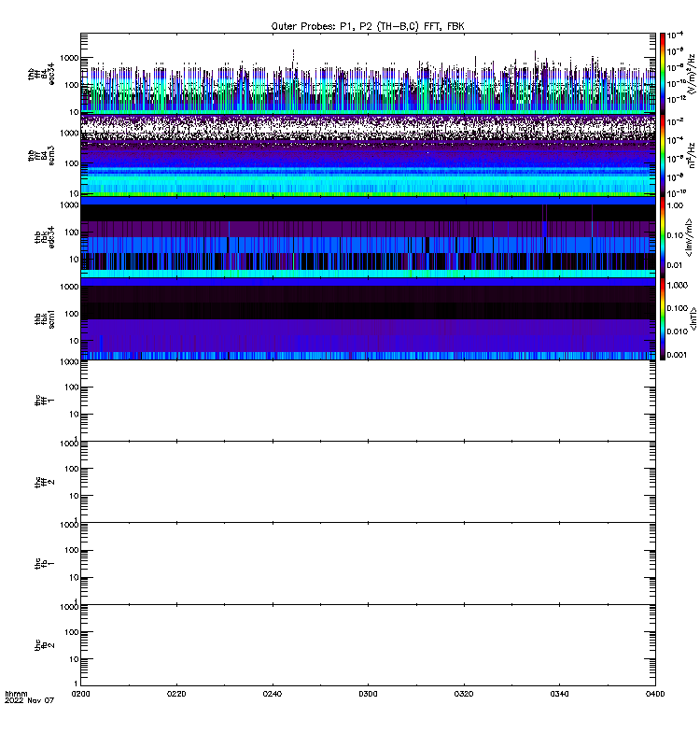Screen dimensions: 700x747
Task: Click the 'thc fb 2' panel label
Action: [45, 645]
